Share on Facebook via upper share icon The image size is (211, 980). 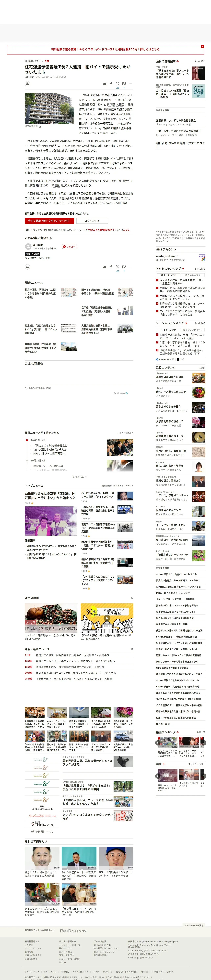point(111,84)
